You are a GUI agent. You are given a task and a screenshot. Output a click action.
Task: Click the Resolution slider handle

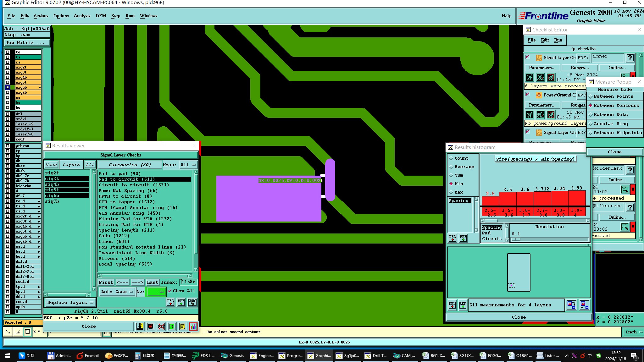(516, 239)
